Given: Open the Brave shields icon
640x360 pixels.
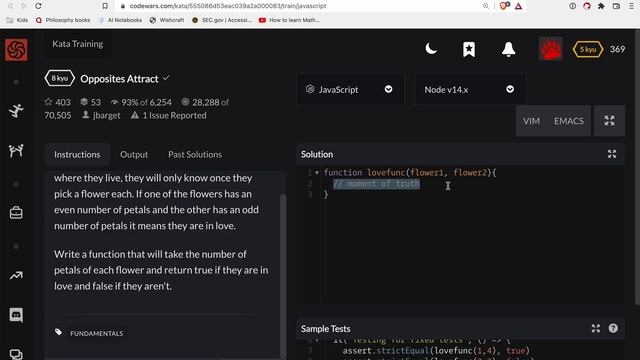Looking at the screenshot, I should (x=504, y=6).
